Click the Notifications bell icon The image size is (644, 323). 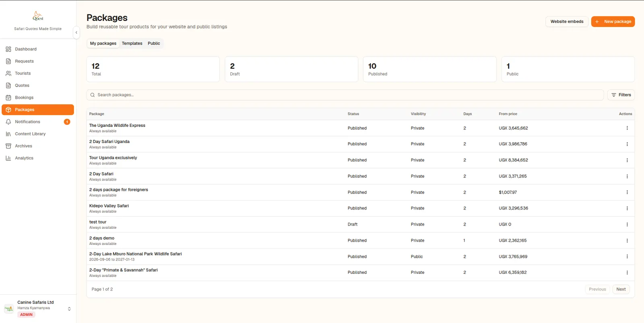pos(8,122)
